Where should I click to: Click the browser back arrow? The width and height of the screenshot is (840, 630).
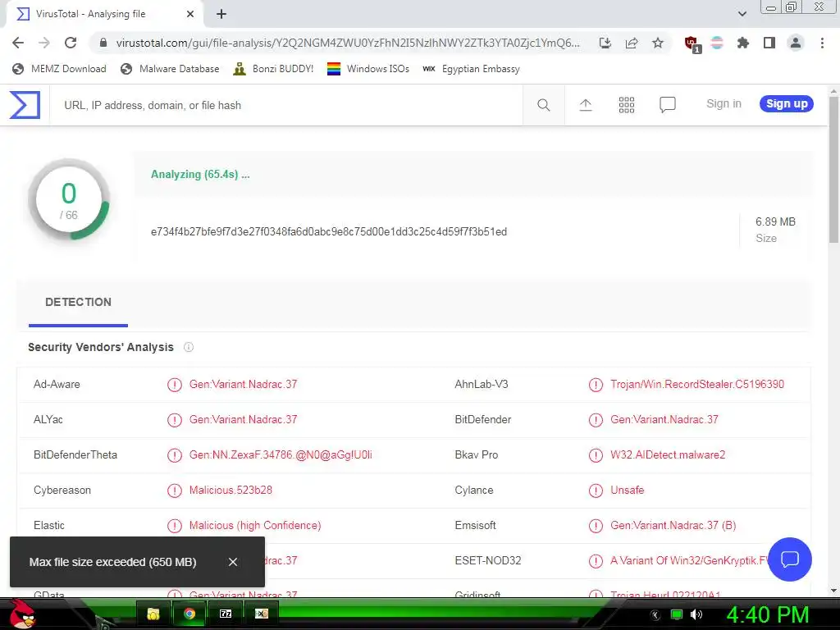pos(18,43)
